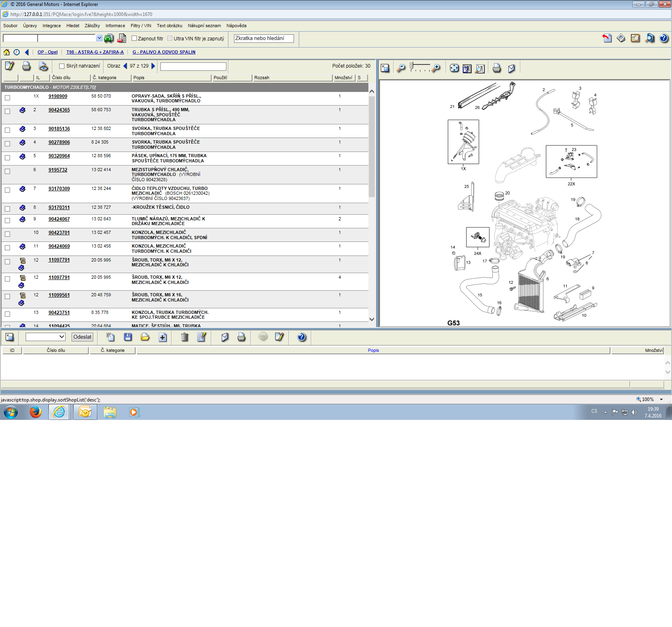Viewport: 672px width, 627px height.
Task: Open the dropdown next to the Odeslat button
Action: tap(45, 337)
